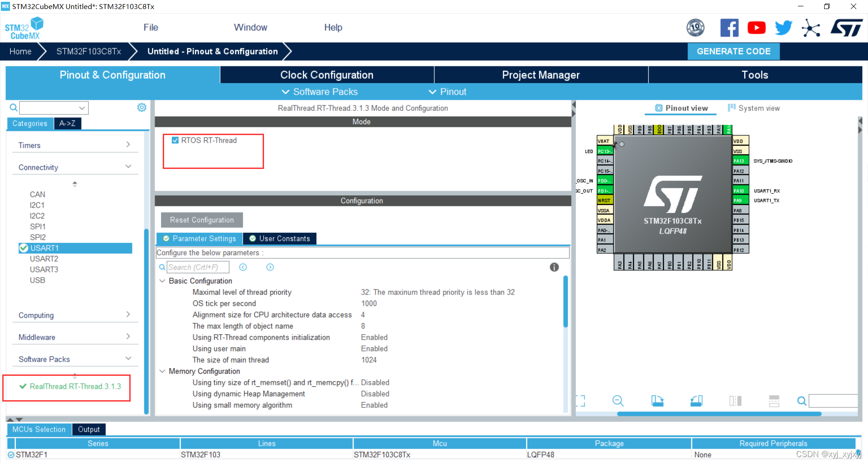Toggle horizontal split view icon
This screenshot has width=868, height=463.
point(774,401)
